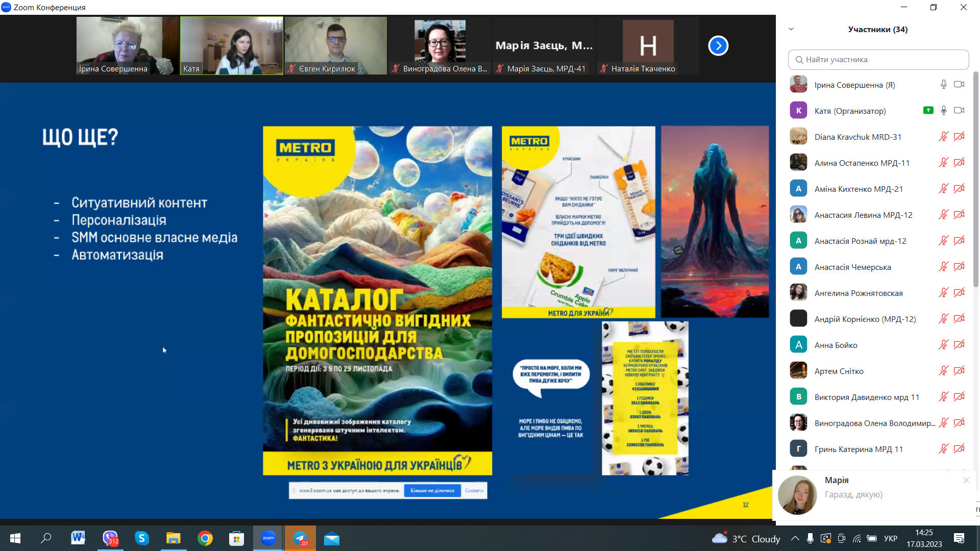This screenshot has width=980, height=551.
Task: Click battery tray icon
Action: click(x=872, y=538)
